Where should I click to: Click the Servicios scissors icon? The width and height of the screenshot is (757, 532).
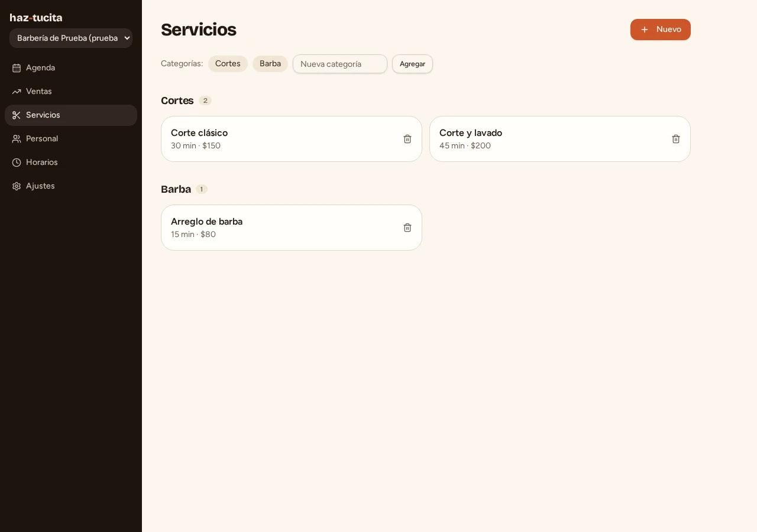point(17,115)
